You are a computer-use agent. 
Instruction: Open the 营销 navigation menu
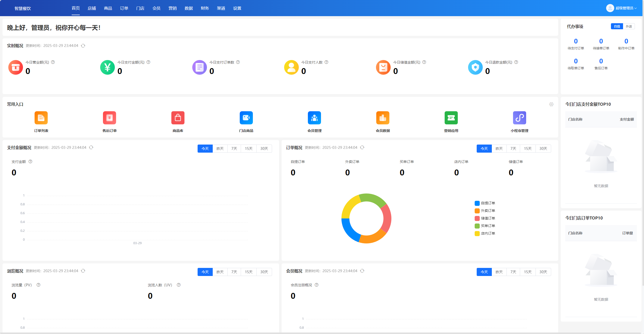pos(172,8)
